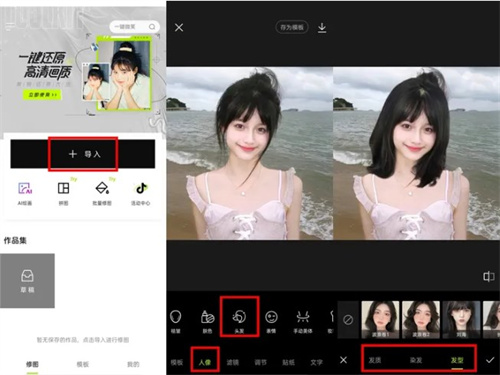Open the 拼图 collage tool

63,193
